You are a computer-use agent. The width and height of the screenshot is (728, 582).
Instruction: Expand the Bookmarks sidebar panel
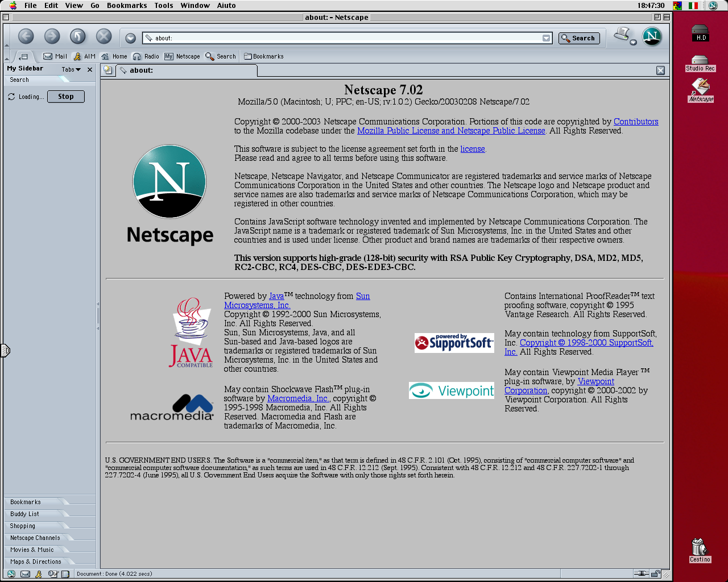49,502
